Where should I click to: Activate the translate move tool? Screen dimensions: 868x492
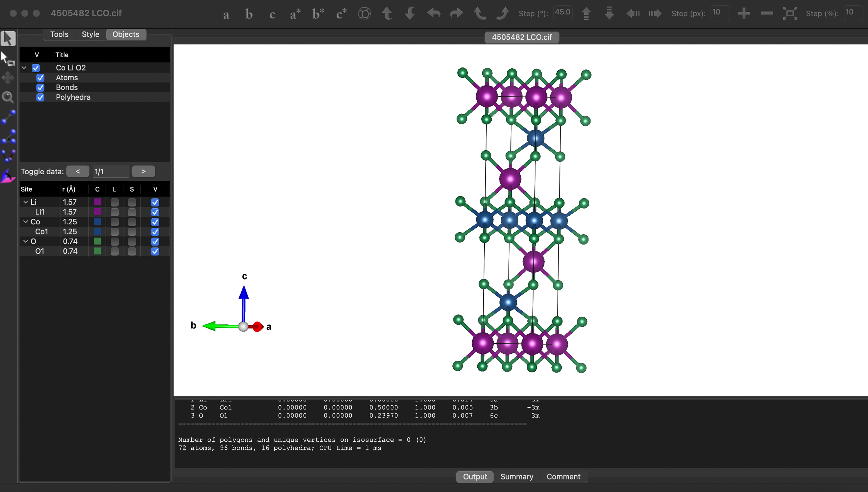coord(8,78)
